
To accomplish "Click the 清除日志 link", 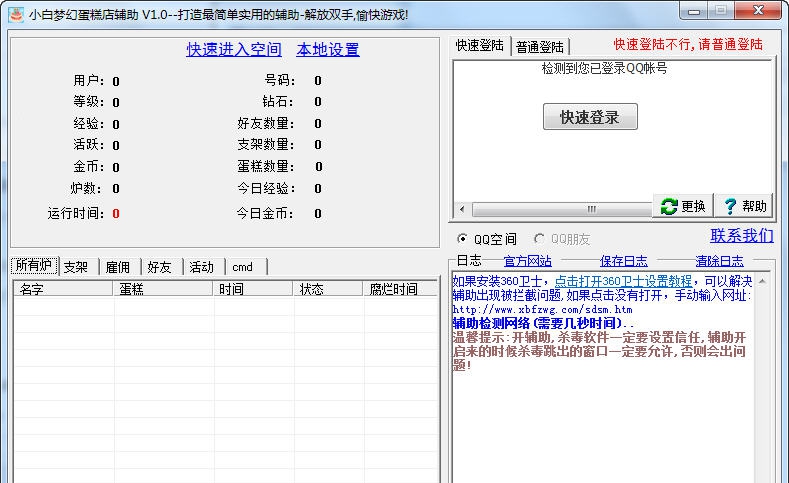I will point(720,261).
